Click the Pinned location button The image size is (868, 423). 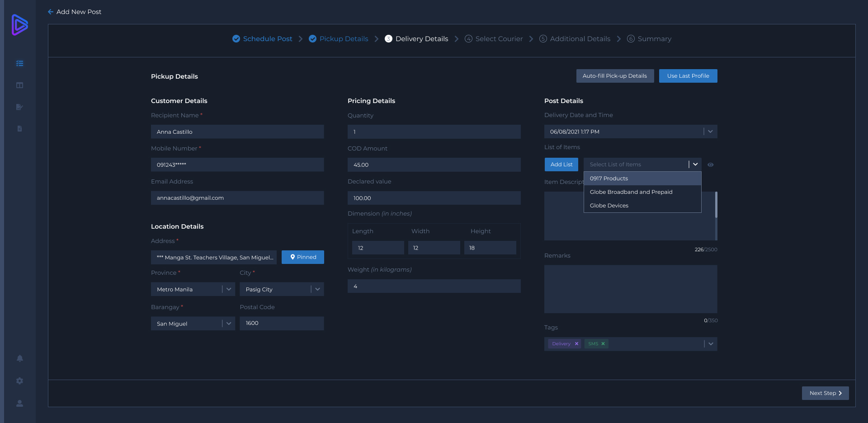(x=303, y=257)
